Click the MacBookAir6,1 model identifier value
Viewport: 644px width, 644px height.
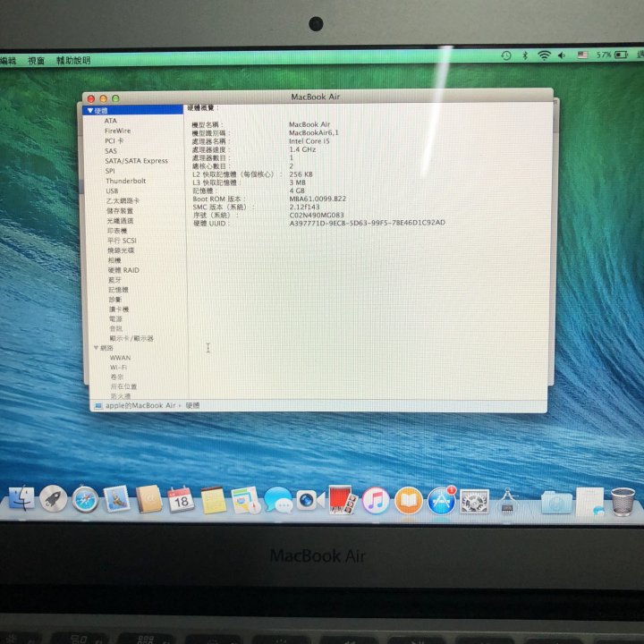(x=313, y=132)
